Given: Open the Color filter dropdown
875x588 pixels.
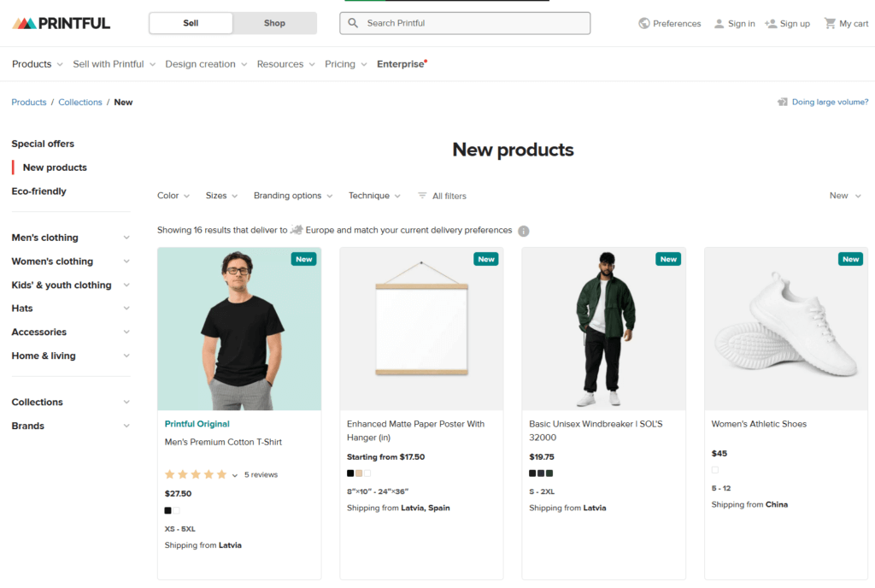Looking at the screenshot, I should (173, 196).
